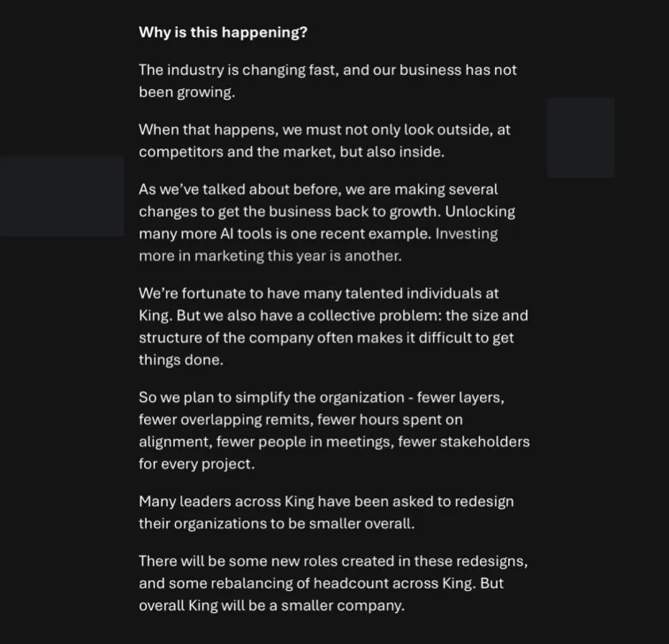Click the line starting "Many leaders across King"
This screenshot has height=644, width=669.
pos(325,502)
